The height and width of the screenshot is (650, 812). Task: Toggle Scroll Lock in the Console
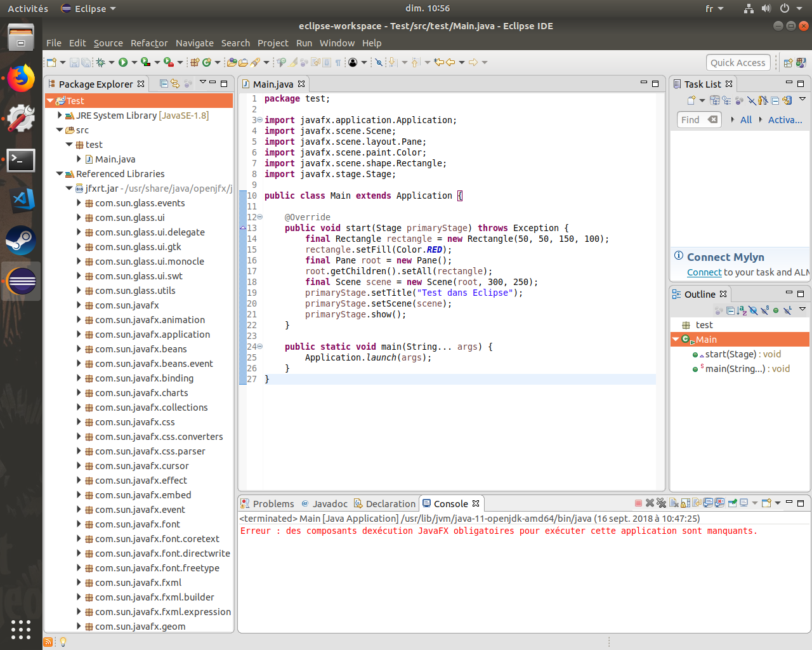pos(684,503)
